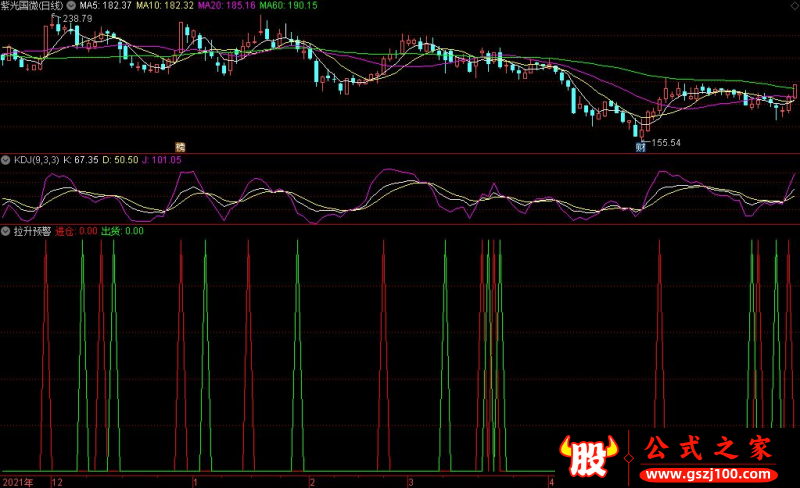Click the month 12 axis marker
Viewport: 800px width, 488px height.
tap(57, 482)
